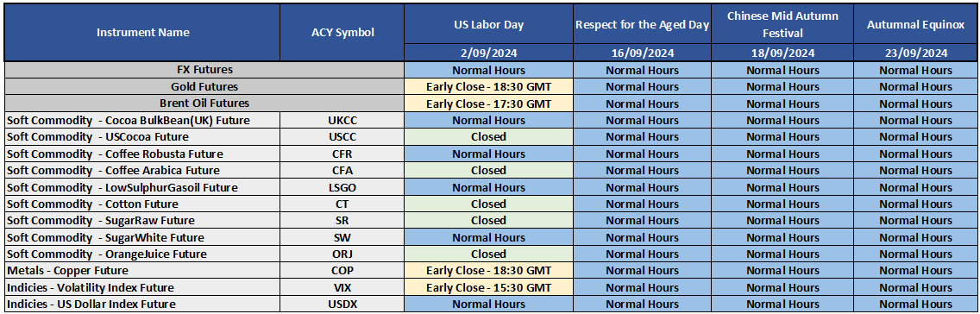Select the UKCC symbol cell
The height and width of the screenshot is (314, 980).
pos(342,120)
